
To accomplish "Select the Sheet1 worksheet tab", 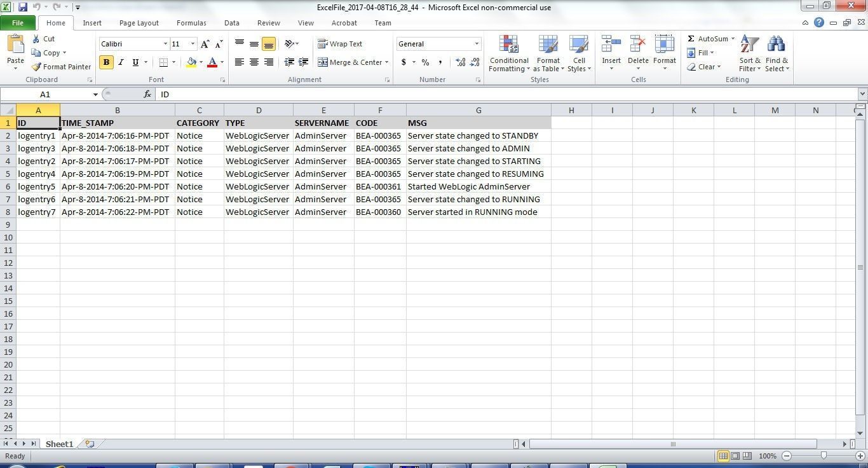I will coord(59,444).
